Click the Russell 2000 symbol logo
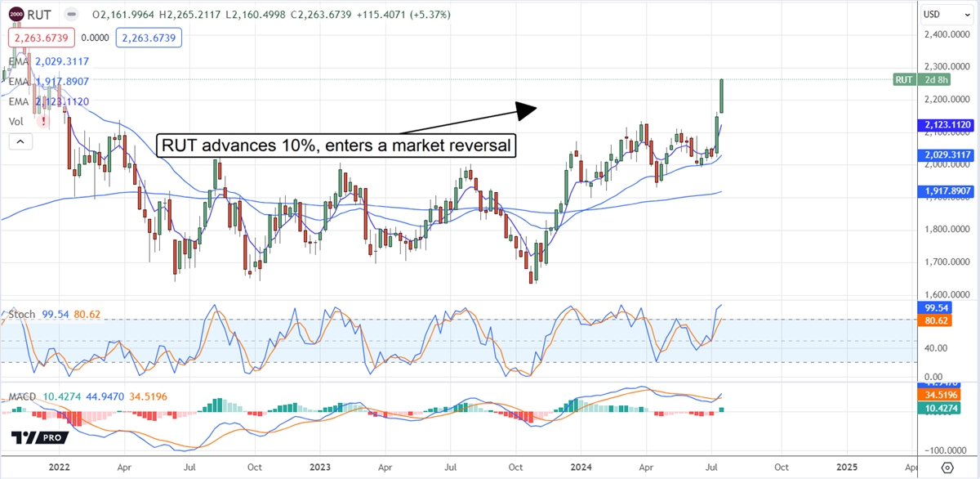 16,14
